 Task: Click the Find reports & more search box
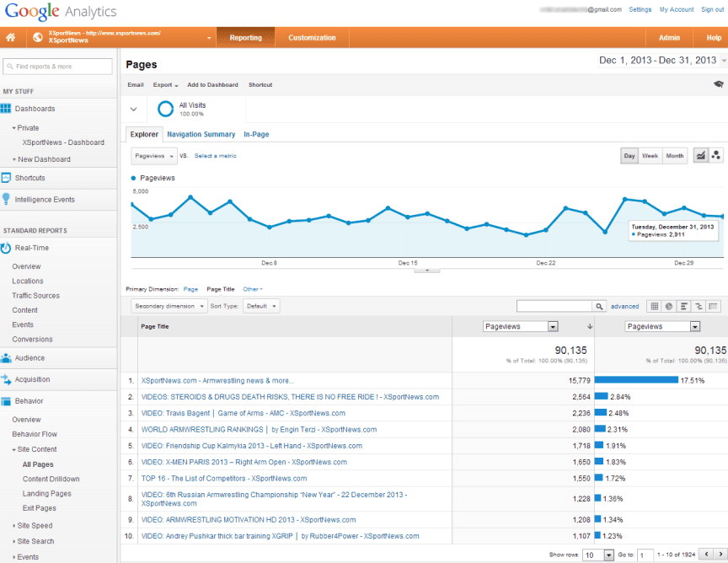(57, 67)
